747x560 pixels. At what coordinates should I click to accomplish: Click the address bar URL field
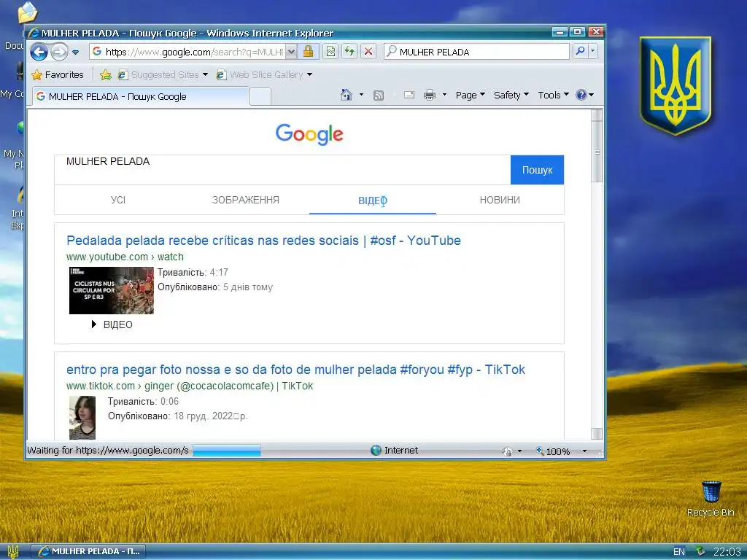[187, 52]
